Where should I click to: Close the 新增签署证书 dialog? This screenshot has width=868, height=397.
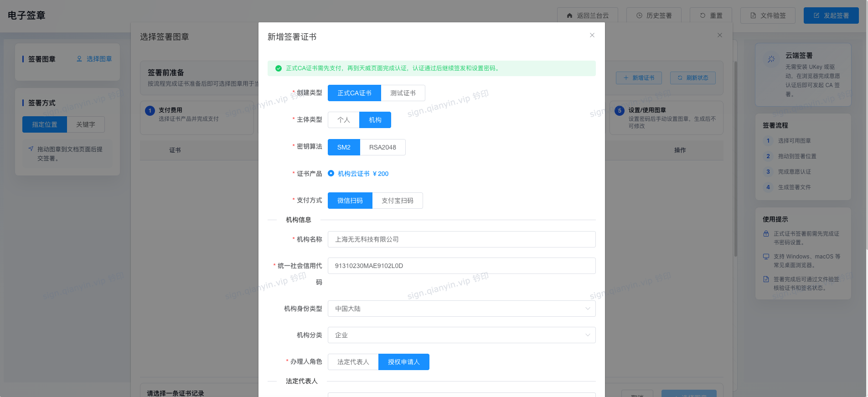pyautogui.click(x=592, y=35)
